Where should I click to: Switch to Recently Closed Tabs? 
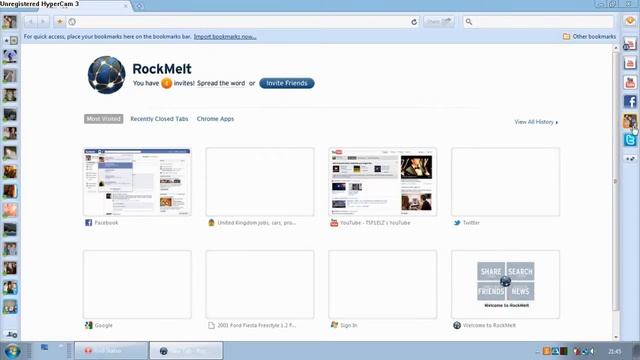(x=159, y=119)
